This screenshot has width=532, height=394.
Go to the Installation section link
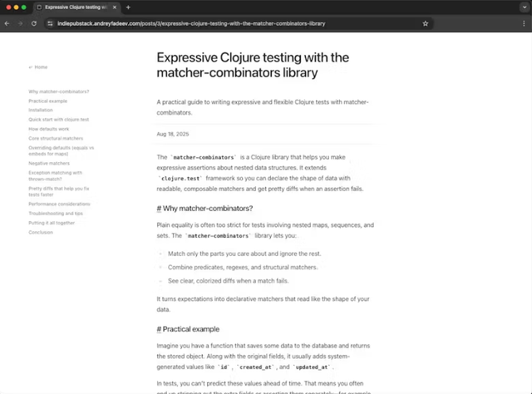coord(41,110)
